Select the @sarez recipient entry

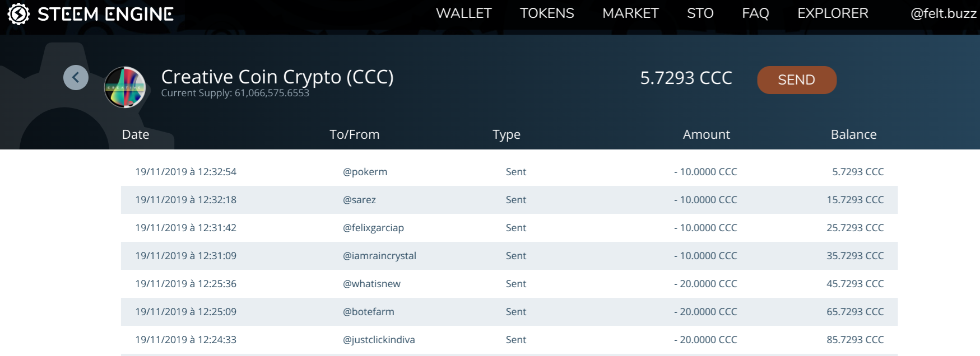pyautogui.click(x=359, y=200)
